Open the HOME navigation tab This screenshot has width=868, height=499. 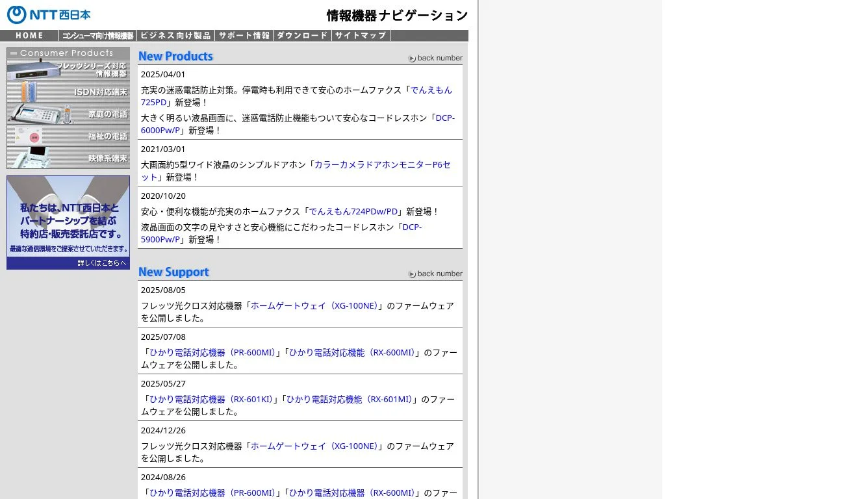click(29, 36)
